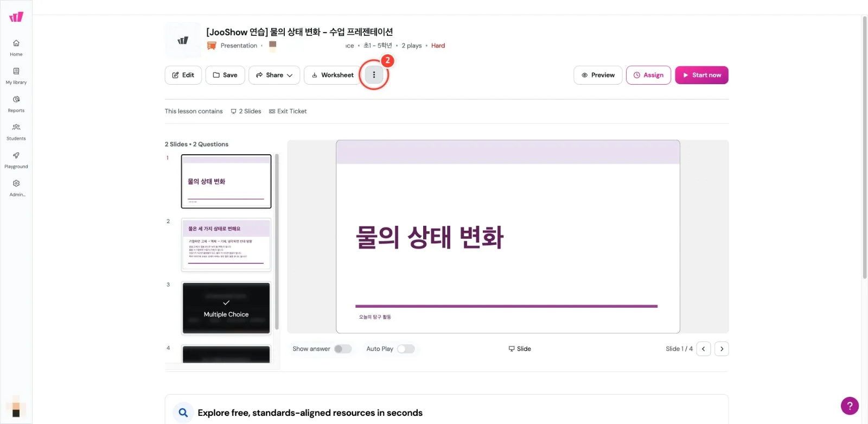The height and width of the screenshot is (424, 868).
Task: Select slide 1 thumbnail titled 물의 상태 변화
Action: coord(226,181)
